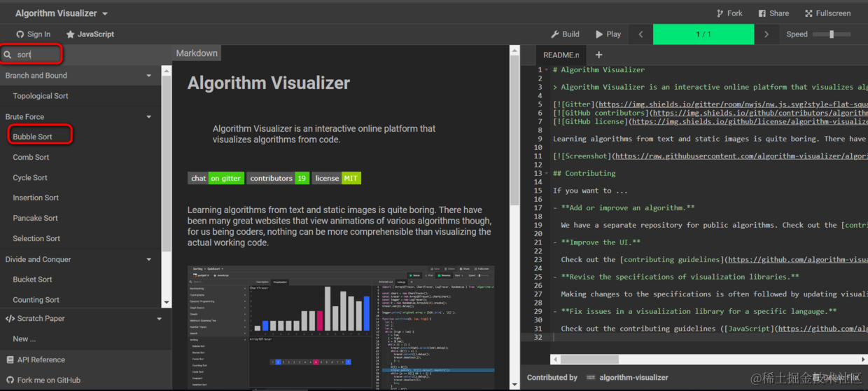Open Counting Sort
The height and width of the screenshot is (391, 868).
point(36,300)
